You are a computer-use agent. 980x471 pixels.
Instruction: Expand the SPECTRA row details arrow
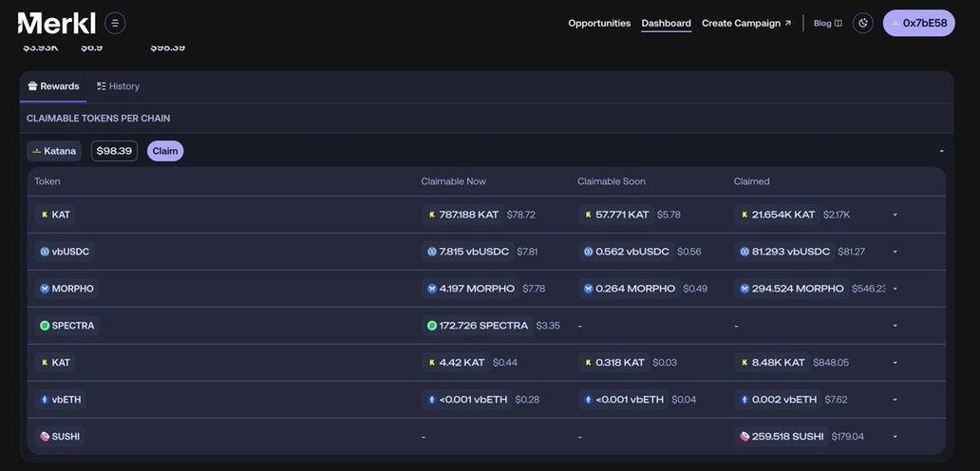[x=895, y=326]
